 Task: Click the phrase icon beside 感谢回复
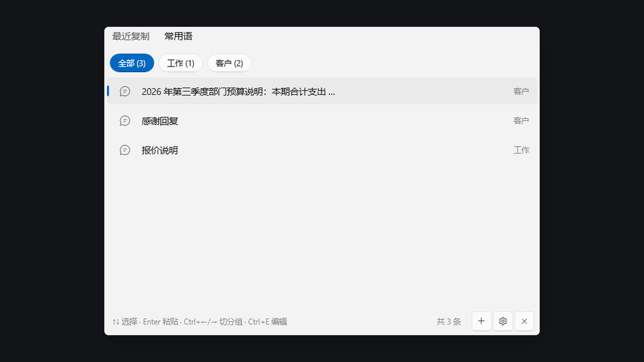coord(125,121)
